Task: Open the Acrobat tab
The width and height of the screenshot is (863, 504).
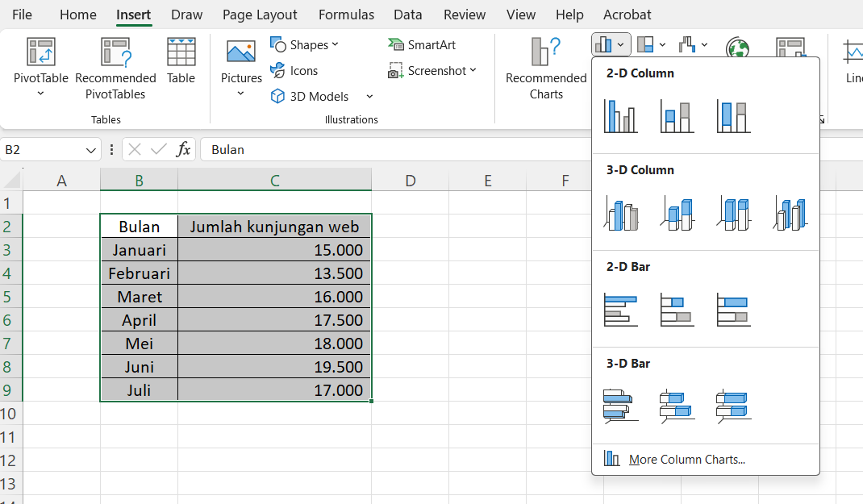Action: [x=627, y=15]
